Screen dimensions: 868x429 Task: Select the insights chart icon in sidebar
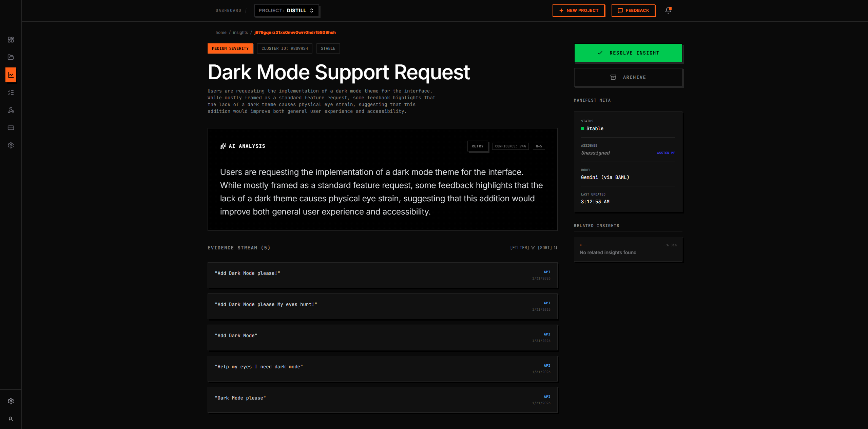11,75
